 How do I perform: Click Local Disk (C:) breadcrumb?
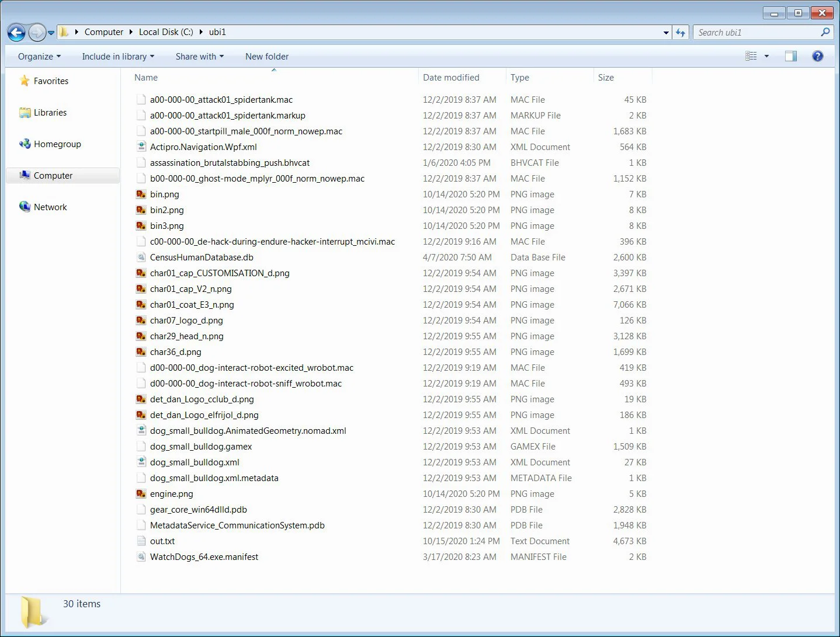(x=166, y=32)
